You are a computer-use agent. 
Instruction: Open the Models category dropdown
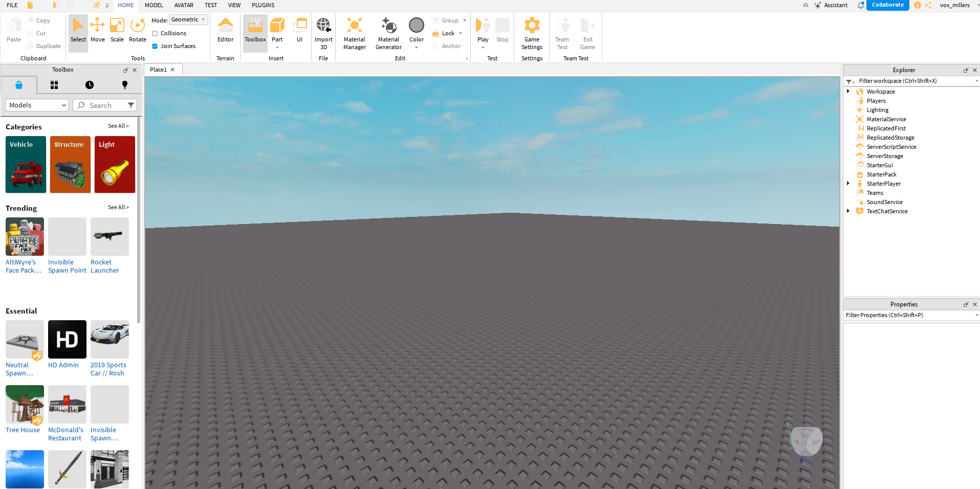point(37,105)
